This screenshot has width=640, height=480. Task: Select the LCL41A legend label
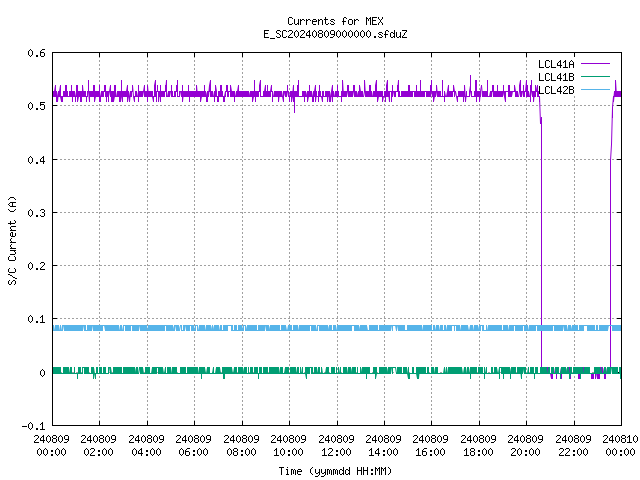pyautogui.click(x=556, y=64)
